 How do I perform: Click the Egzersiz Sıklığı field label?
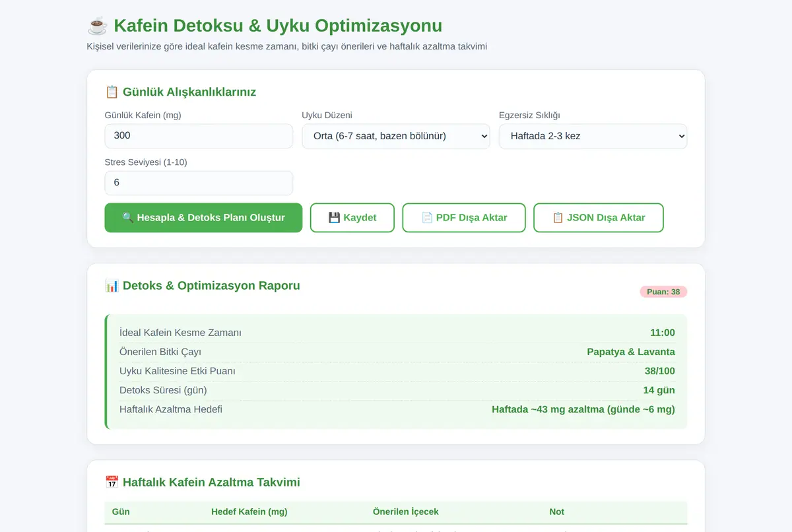[529, 115]
